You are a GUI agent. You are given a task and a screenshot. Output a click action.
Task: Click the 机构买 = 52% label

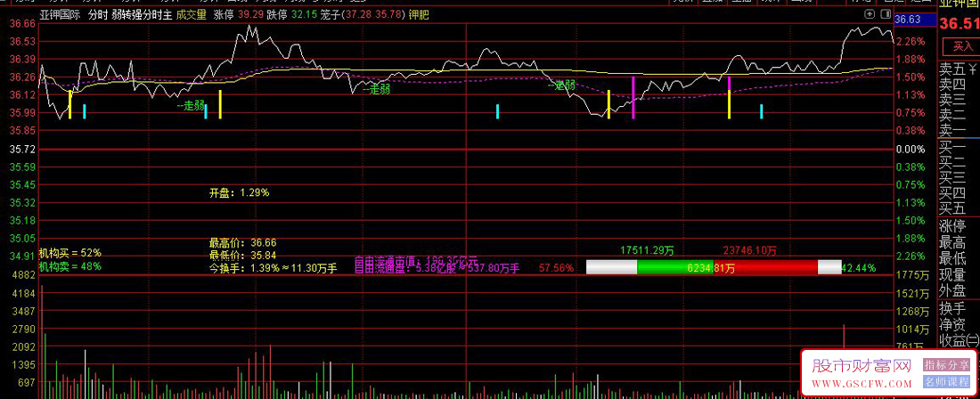70,253
